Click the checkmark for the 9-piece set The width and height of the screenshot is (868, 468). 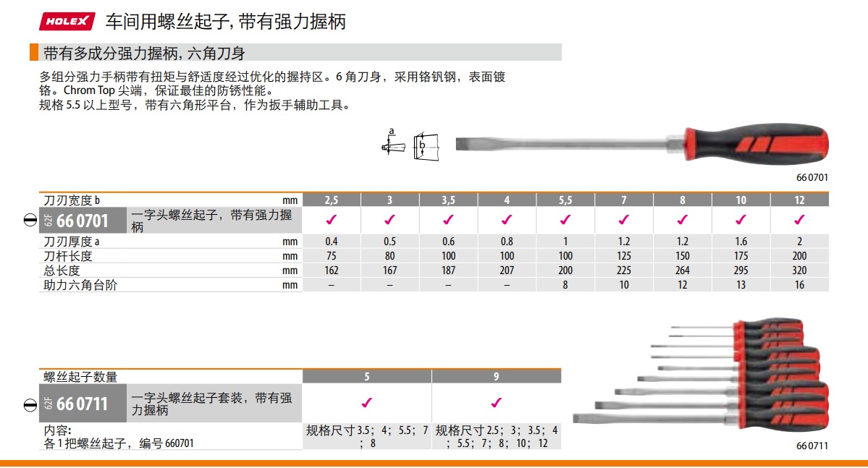click(496, 403)
